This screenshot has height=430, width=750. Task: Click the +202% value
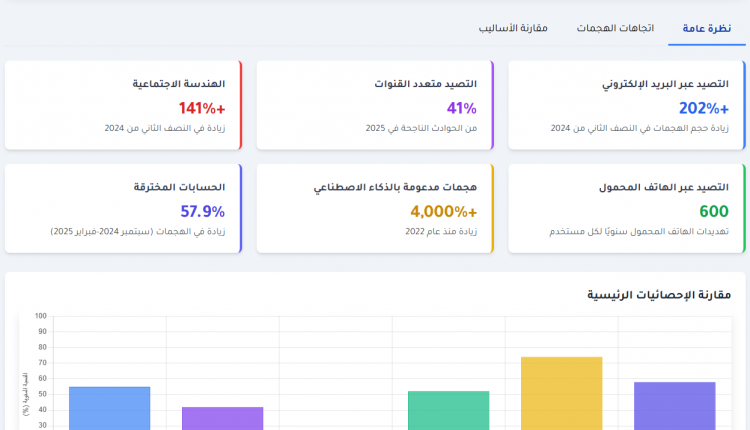pyautogui.click(x=704, y=109)
